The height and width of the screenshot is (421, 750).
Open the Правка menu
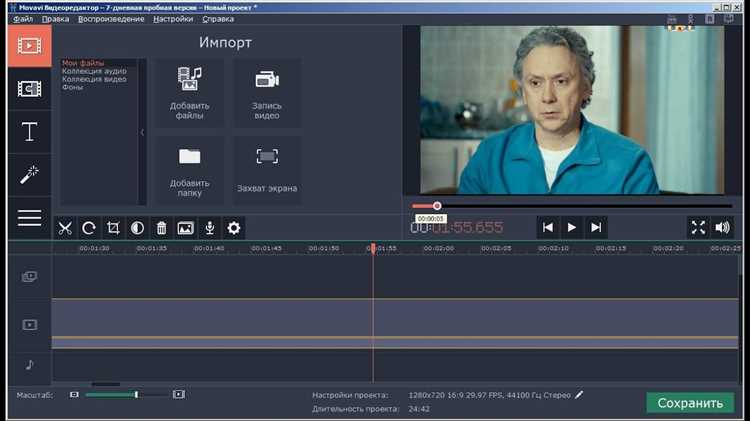pyautogui.click(x=55, y=19)
